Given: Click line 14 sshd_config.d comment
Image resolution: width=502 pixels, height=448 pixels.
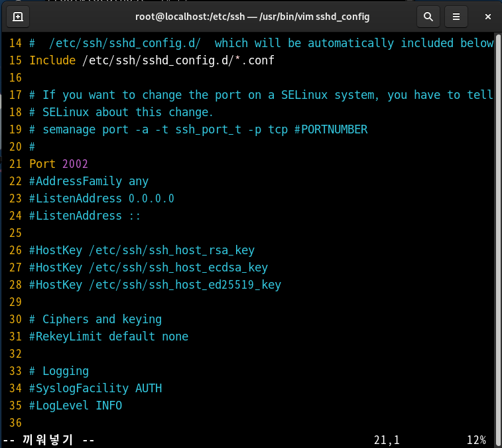Looking at the screenshot, I should pyautogui.click(x=261, y=43).
